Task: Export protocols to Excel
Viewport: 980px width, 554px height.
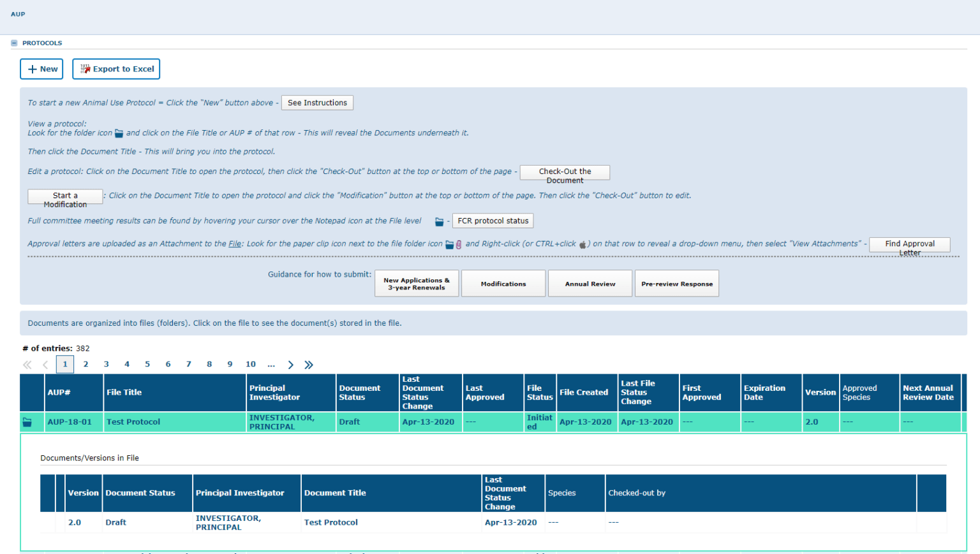Action: (x=116, y=69)
